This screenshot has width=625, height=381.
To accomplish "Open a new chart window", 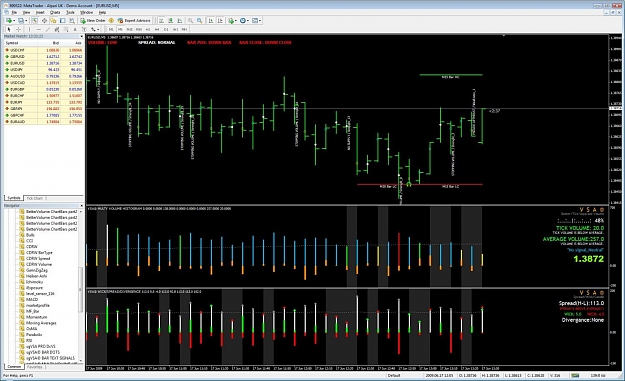I will pyautogui.click(x=8, y=20).
